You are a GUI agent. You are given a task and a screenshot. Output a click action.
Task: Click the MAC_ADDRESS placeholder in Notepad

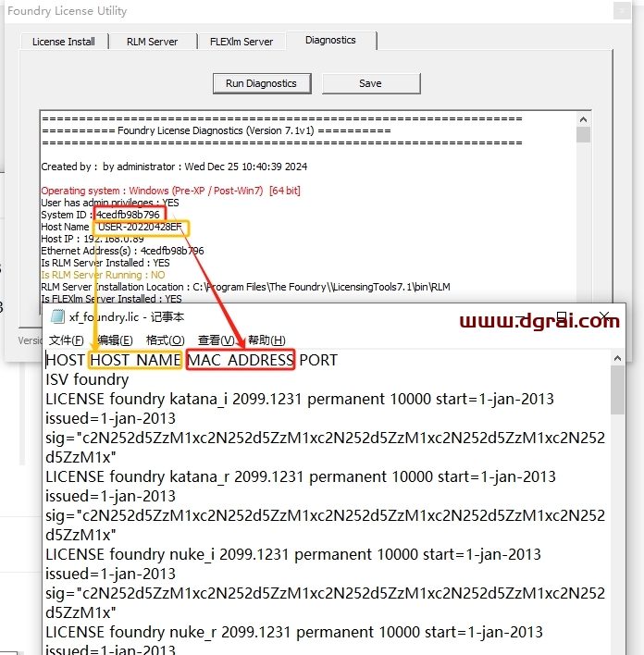(x=241, y=360)
